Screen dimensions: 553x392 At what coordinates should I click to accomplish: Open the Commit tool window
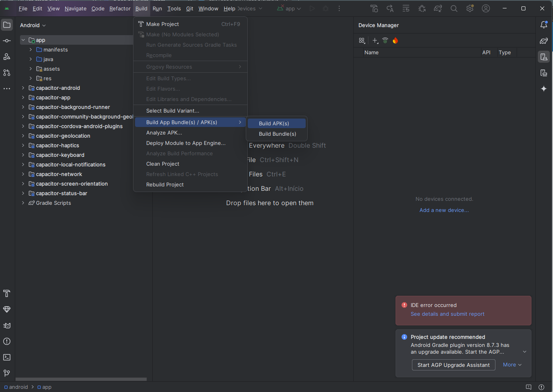(x=7, y=41)
